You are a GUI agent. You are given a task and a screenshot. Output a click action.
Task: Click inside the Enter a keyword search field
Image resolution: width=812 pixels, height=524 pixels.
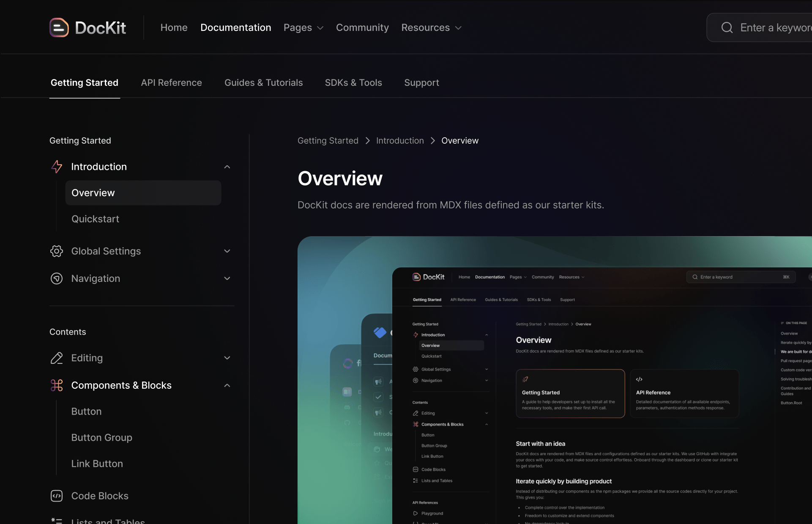[775, 27]
